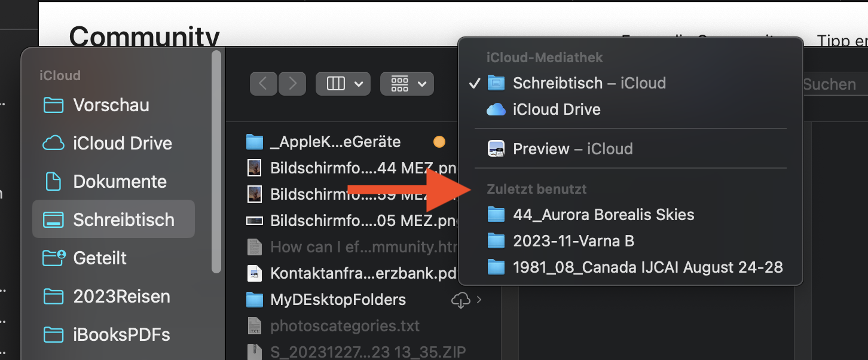Expand MyDEsktopFolders with its chevron arrow
The width and height of the screenshot is (868, 360).
point(478,300)
